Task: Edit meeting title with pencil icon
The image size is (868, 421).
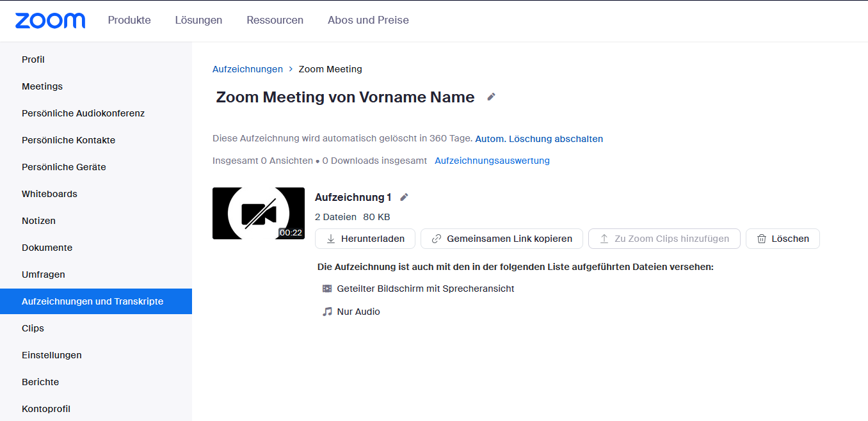Action: tap(491, 97)
